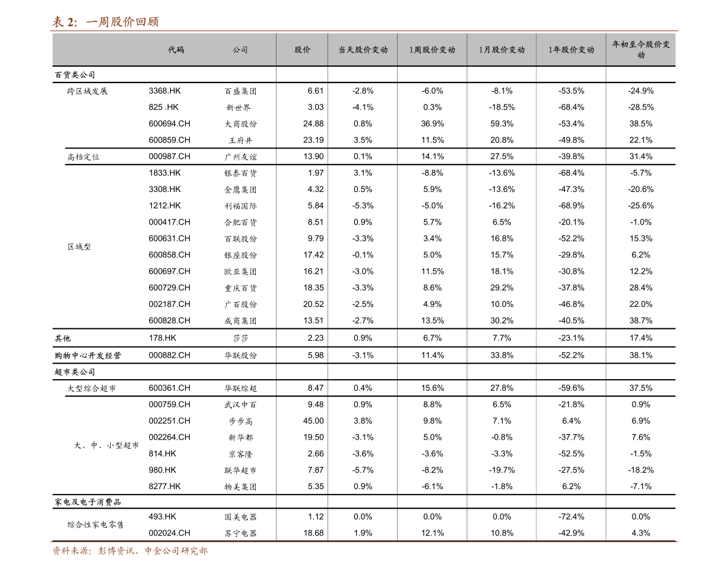
Task: Select company name 银泰百货
Action: (240, 173)
